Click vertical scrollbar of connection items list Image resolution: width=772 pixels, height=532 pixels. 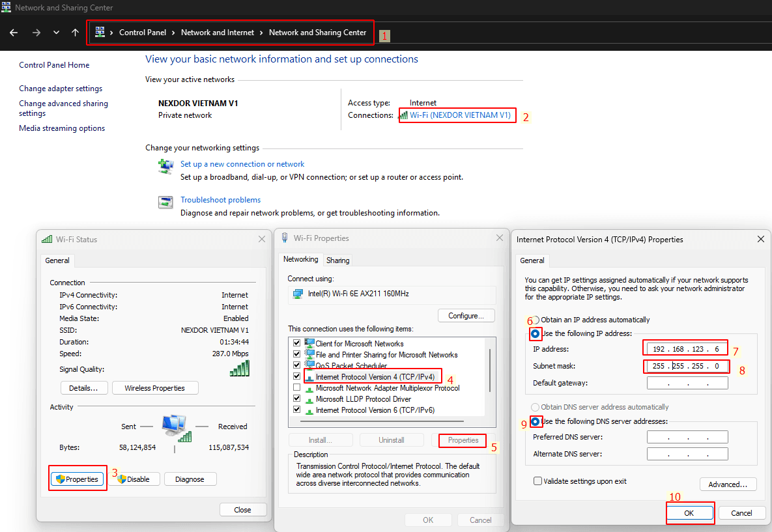click(x=490, y=370)
